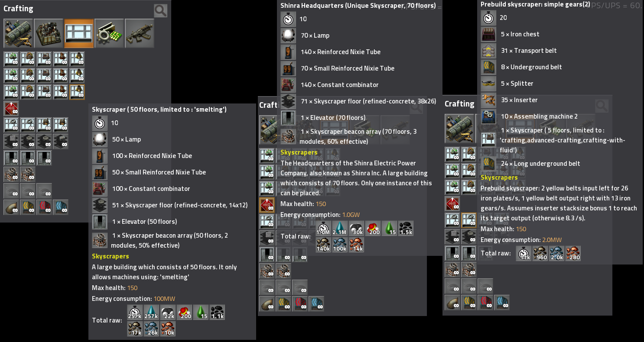Select the highlighted Shinra HQ recipe in middle panel
644x342 pixels.
click(x=267, y=205)
